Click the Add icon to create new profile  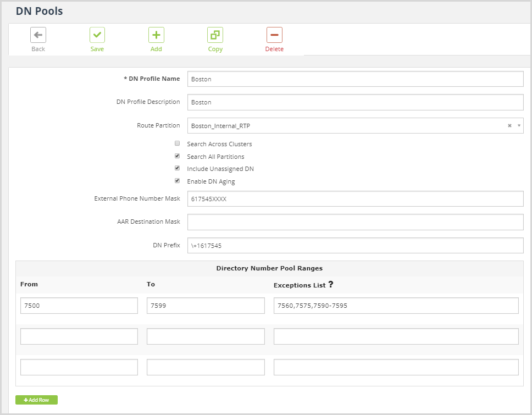tap(156, 35)
